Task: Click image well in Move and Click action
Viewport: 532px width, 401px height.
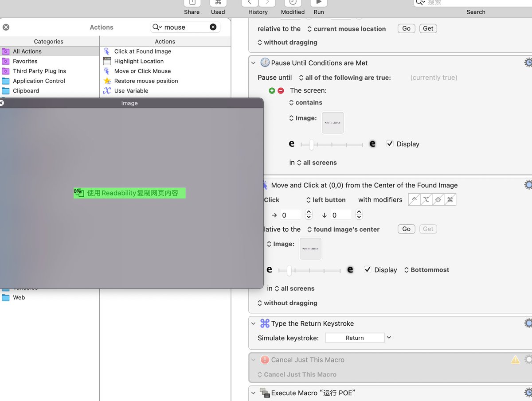Action: (311, 249)
